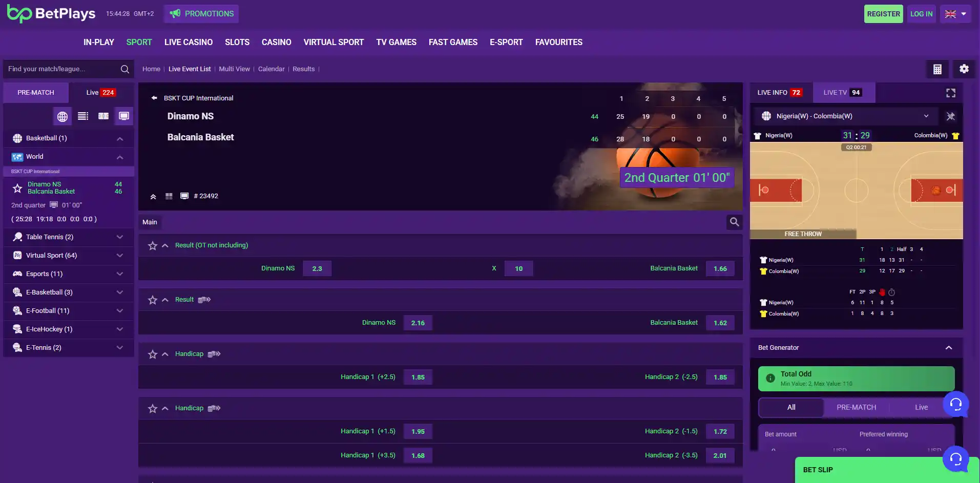The image size is (980, 483).
Task: Open the language flag dropdown
Action: (x=955, y=14)
